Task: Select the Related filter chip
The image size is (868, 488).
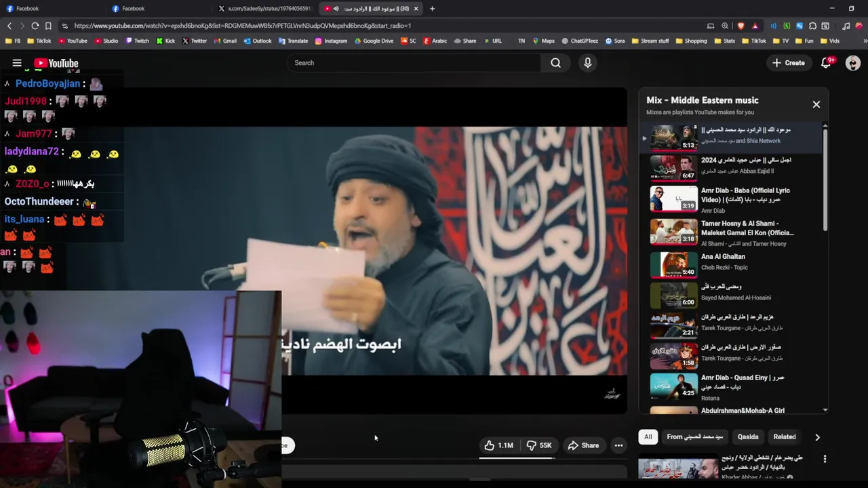Action: pos(785,437)
